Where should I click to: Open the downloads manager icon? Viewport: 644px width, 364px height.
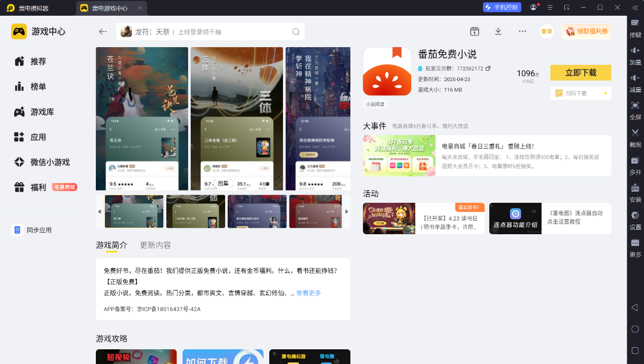click(x=498, y=31)
